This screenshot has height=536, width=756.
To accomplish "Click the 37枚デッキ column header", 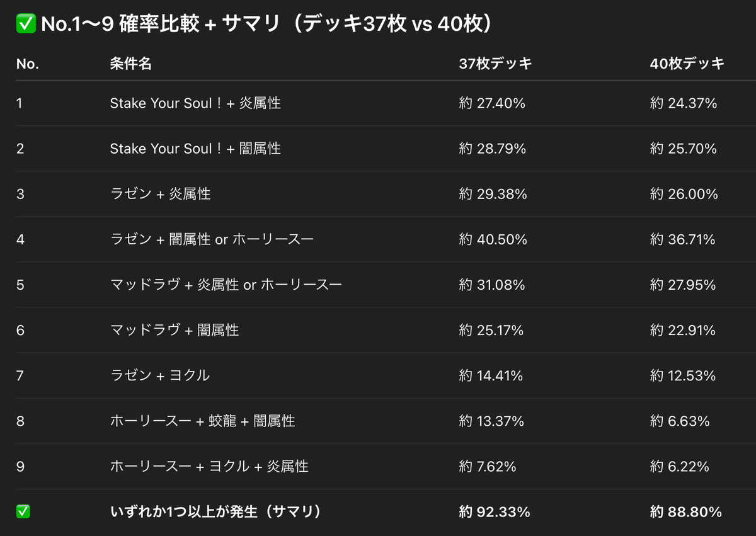I will (x=495, y=64).
